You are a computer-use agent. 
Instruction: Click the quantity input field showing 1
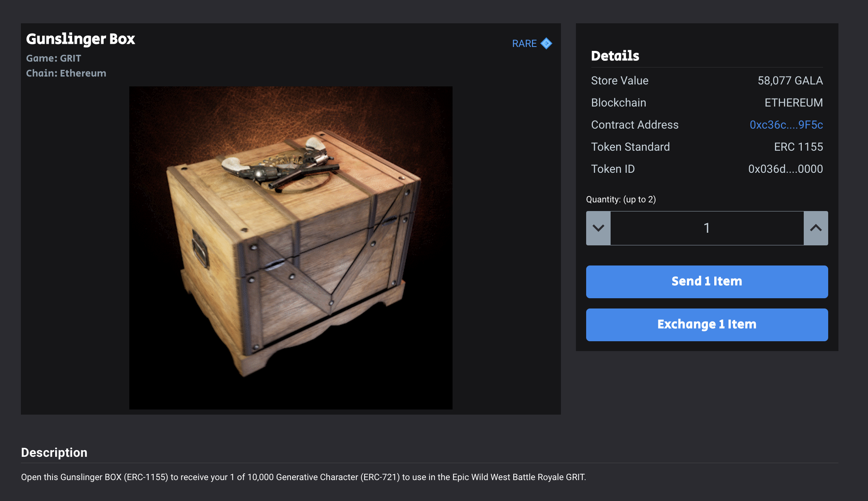point(707,228)
